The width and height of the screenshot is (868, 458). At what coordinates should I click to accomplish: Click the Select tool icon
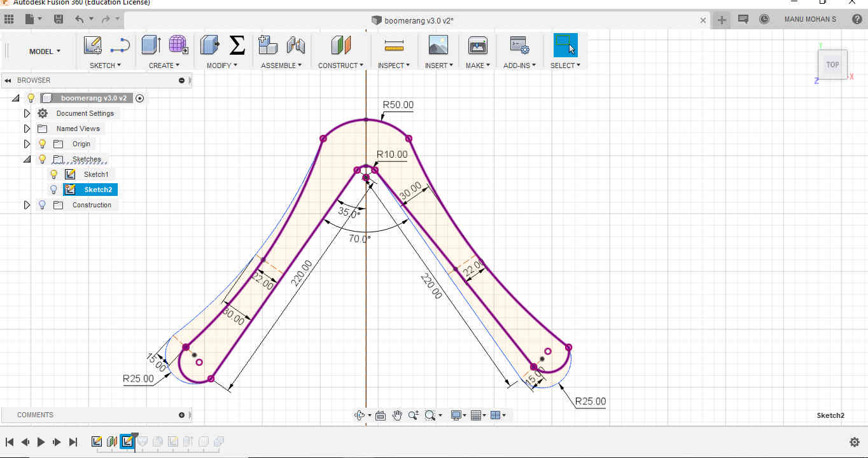[x=565, y=45]
